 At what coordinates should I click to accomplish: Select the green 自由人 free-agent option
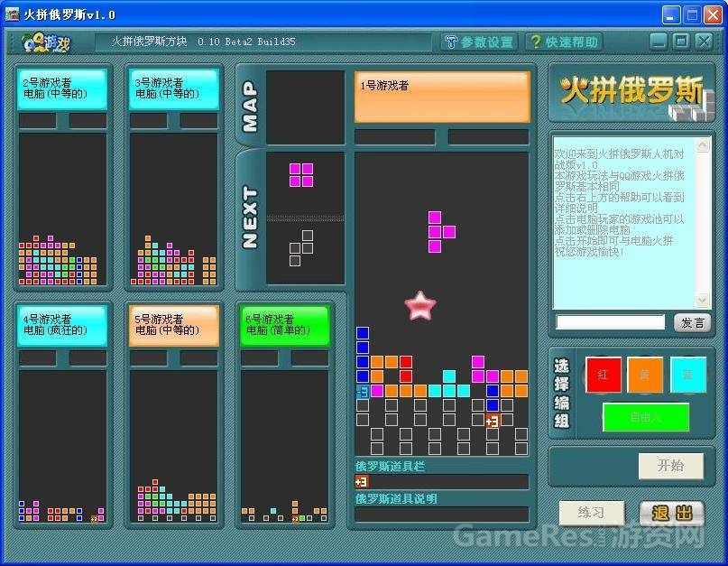pos(645,417)
